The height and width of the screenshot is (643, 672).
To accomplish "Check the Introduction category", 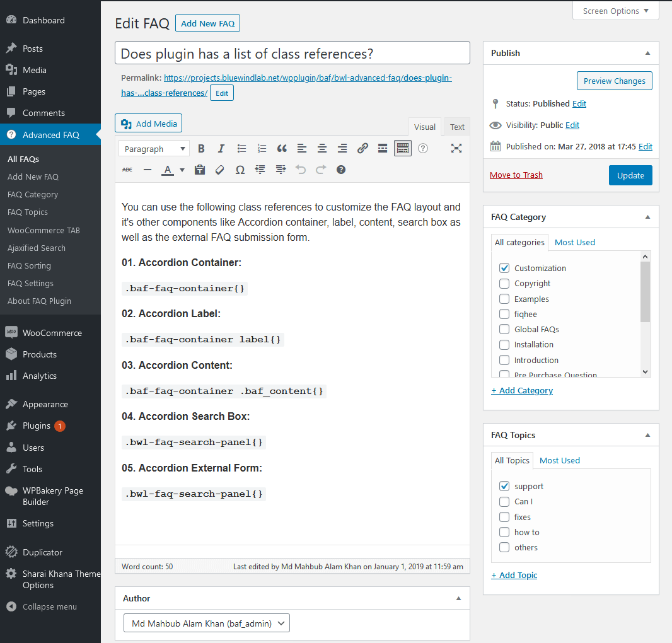I will [504, 360].
